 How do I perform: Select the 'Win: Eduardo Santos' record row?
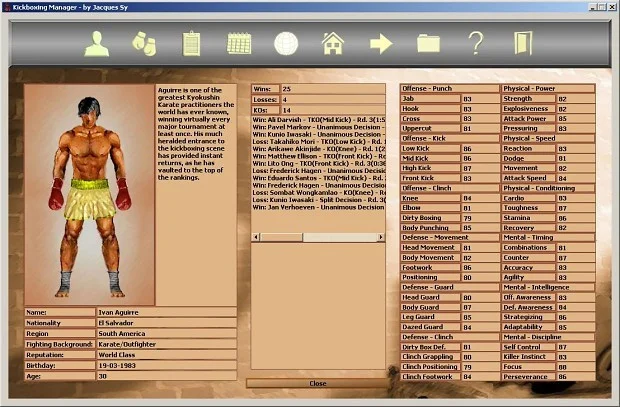pyautogui.click(x=319, y=178)
